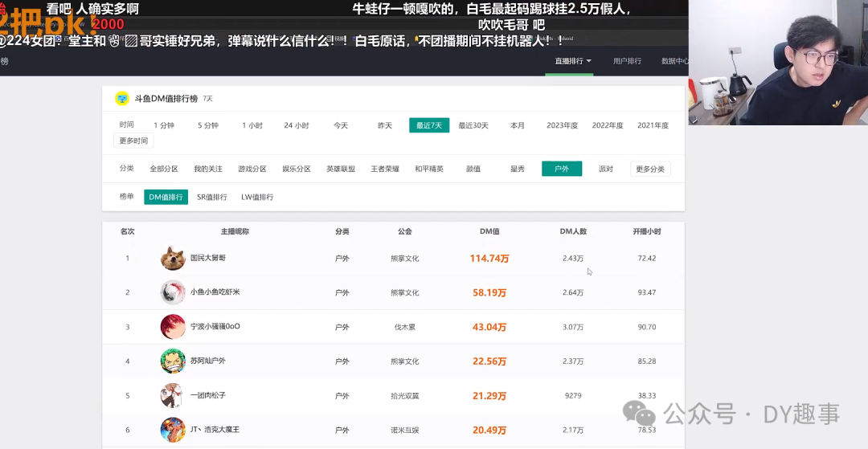The image size is (868, 449).
Task: Expand the 更多时间 options
Action: (x=133, y=141)
